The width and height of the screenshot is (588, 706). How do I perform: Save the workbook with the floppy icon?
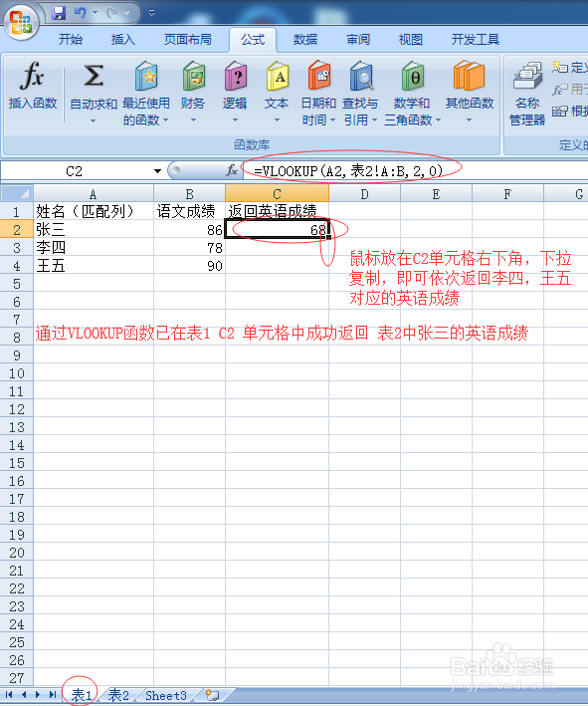(59, 13)
